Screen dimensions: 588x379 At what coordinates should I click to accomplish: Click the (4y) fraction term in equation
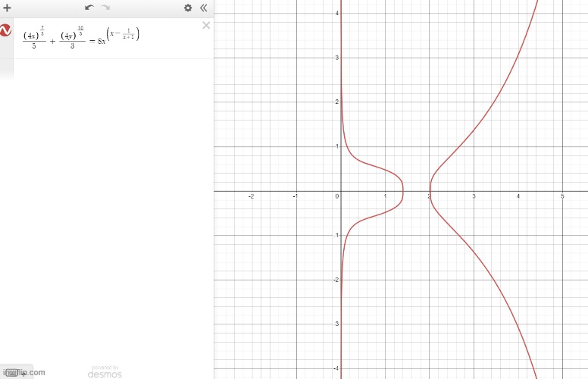point(69,35)
